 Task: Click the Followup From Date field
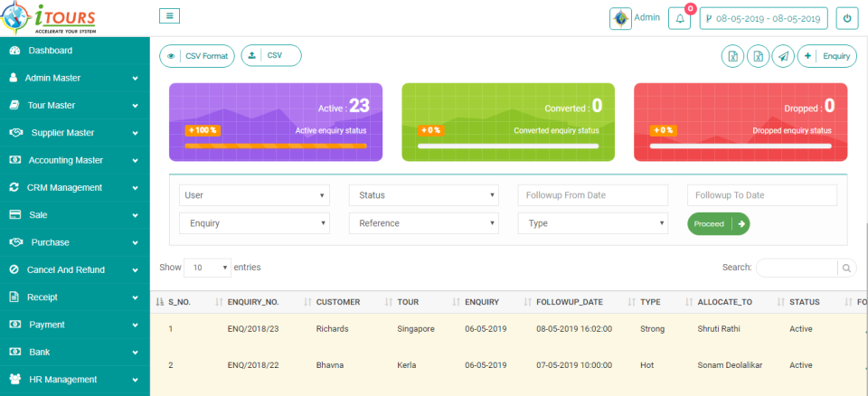click(593, 195)
